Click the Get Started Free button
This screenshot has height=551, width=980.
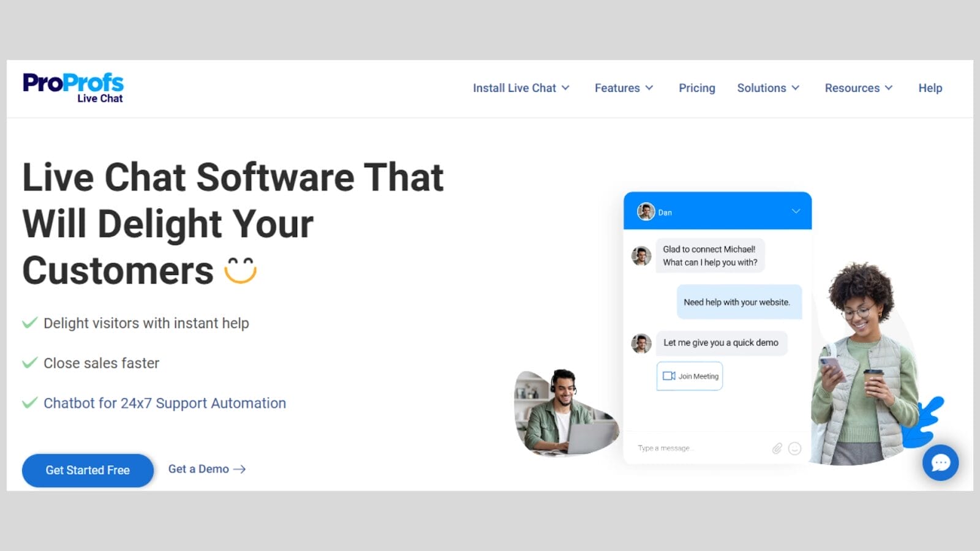88,470
